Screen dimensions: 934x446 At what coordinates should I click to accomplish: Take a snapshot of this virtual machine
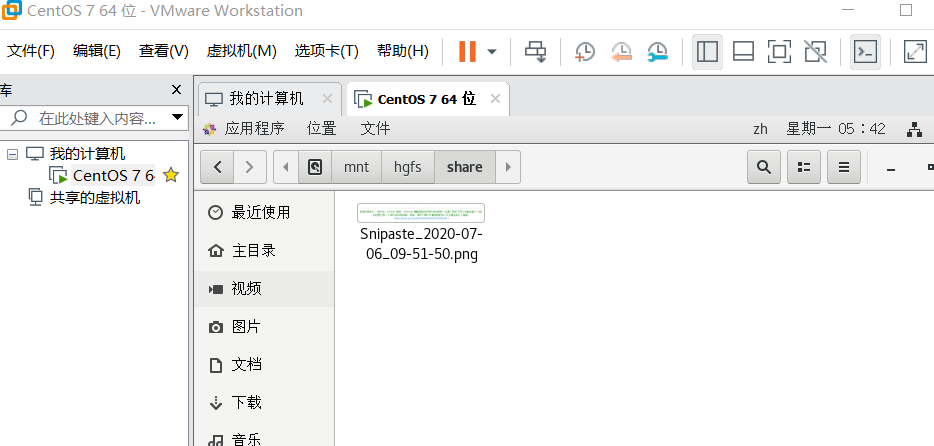point(584,51)
